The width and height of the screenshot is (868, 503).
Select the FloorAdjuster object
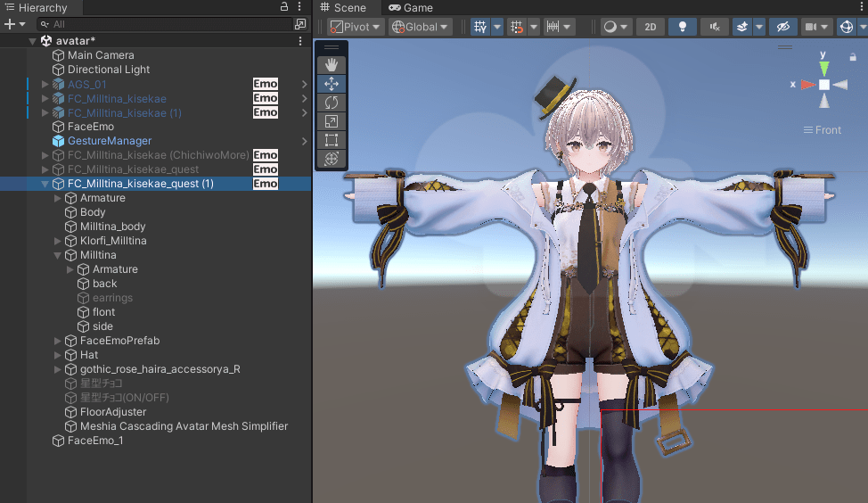tap(113, 412)
